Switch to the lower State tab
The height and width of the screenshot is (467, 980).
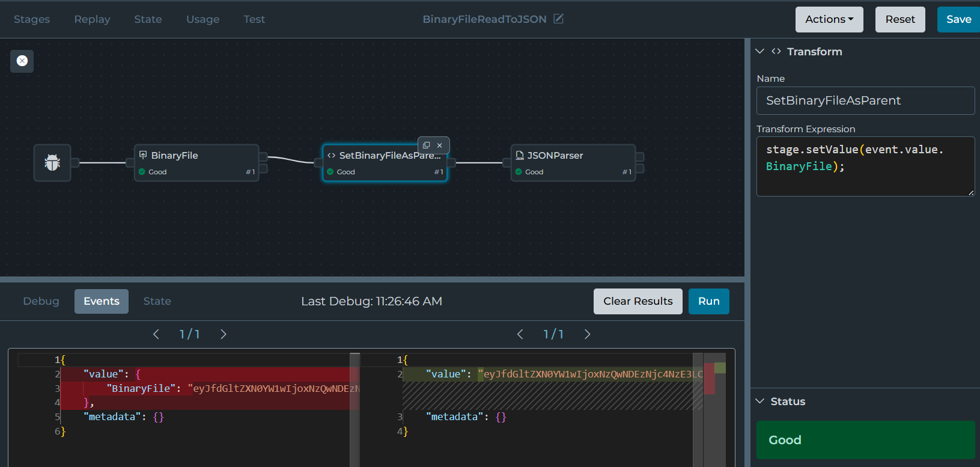[157, 301]
